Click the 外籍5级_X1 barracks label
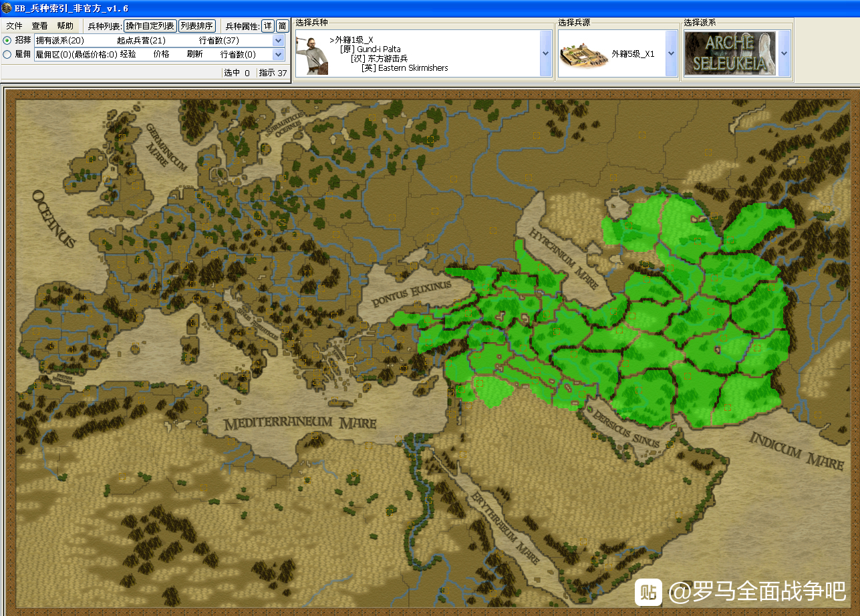860x616 pixels. tap(633, 54)
